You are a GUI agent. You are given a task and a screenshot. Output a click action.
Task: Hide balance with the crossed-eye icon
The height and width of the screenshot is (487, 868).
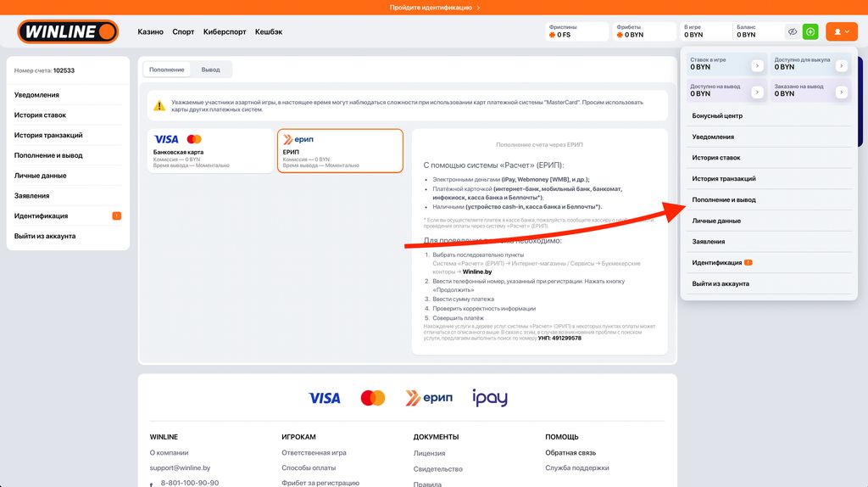pyautogui.click(x=793, y=32)
